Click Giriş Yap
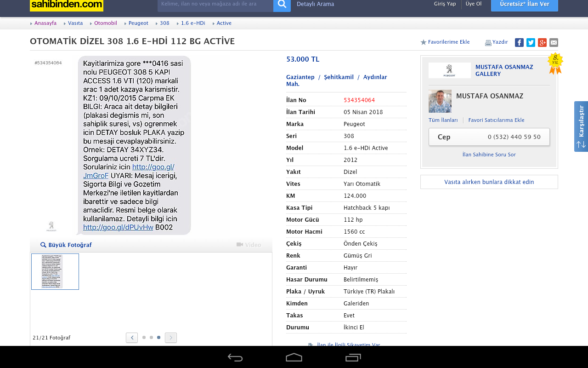The height and width of the screenshot is (368, 588). pyautogui.click(x=445, y=4)
